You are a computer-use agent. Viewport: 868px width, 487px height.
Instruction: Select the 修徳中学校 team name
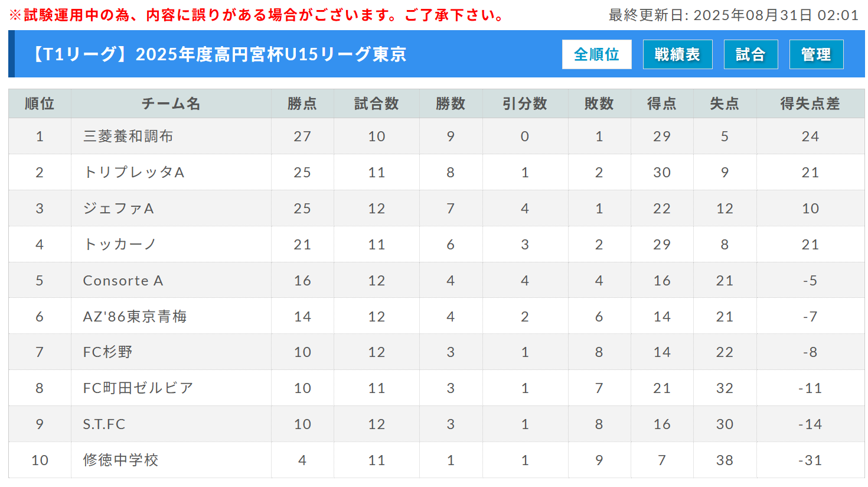pyautogui.click(x=120, y=460)
